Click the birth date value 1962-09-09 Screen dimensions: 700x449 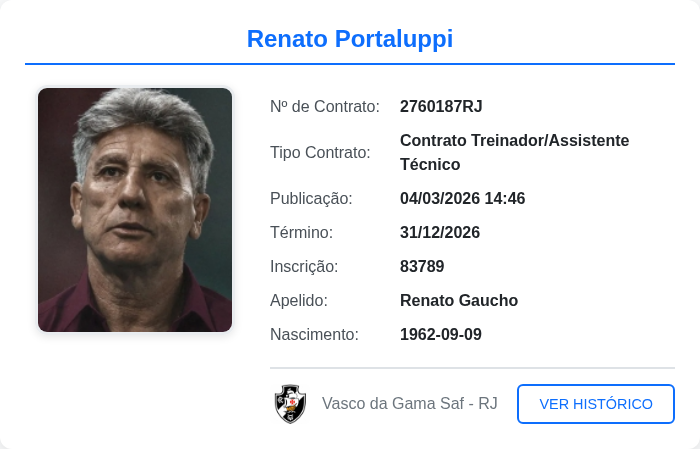click(441, 334)
